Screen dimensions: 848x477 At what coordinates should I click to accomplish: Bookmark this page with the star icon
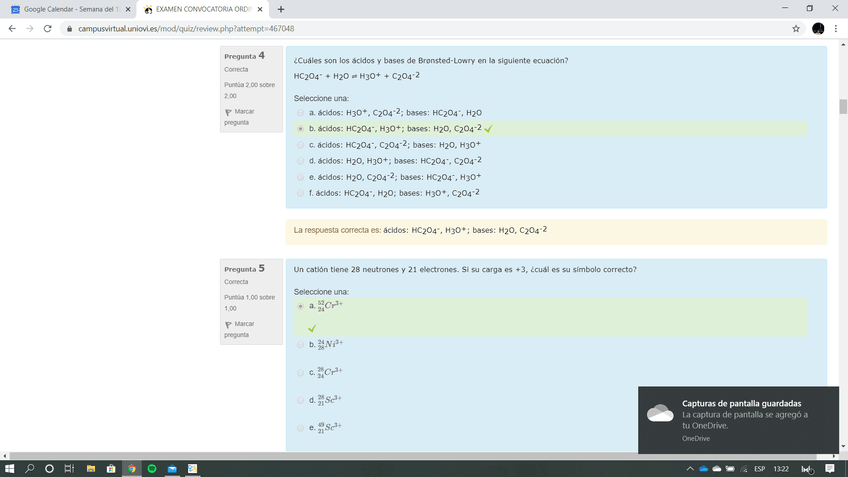(796, 29)
